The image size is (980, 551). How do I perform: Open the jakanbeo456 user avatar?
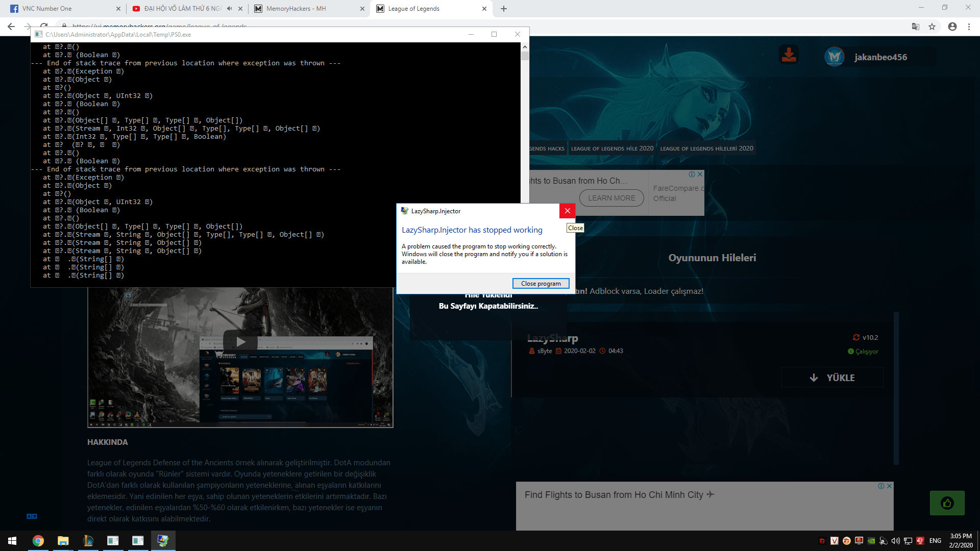(x=835, y=57)
